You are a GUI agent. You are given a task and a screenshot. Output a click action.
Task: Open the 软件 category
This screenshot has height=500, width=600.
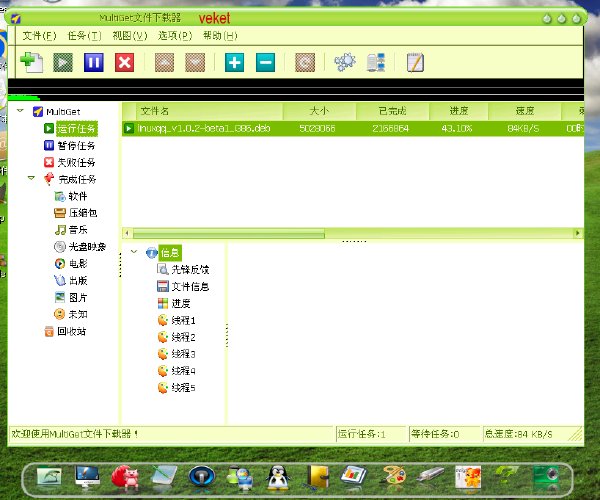[x=78, y=196]
